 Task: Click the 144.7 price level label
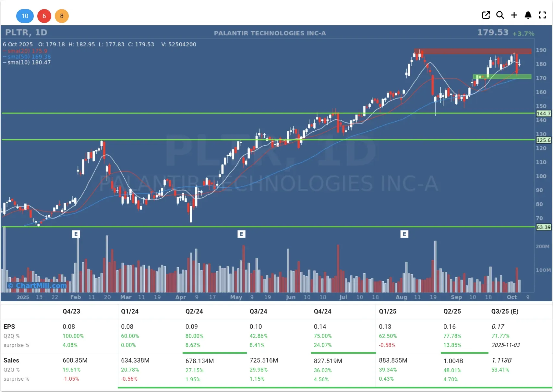click(543, 113)
